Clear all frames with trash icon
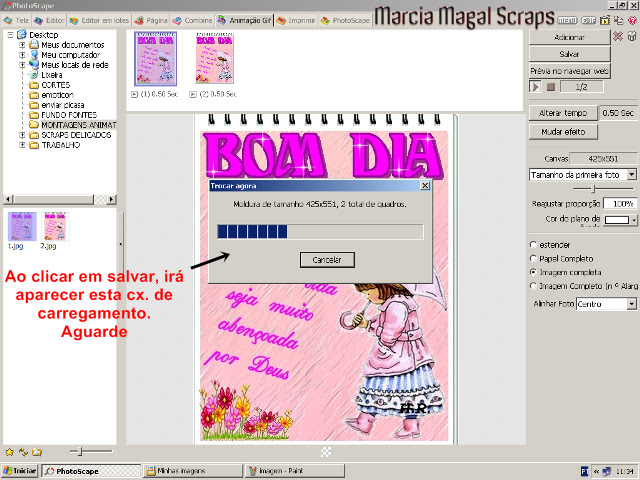Screen dimensions: 640x480 (632, 37)
